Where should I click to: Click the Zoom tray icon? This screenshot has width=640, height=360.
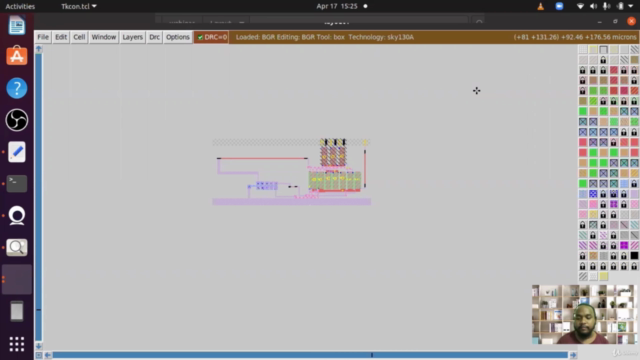[x=559, y=6]
